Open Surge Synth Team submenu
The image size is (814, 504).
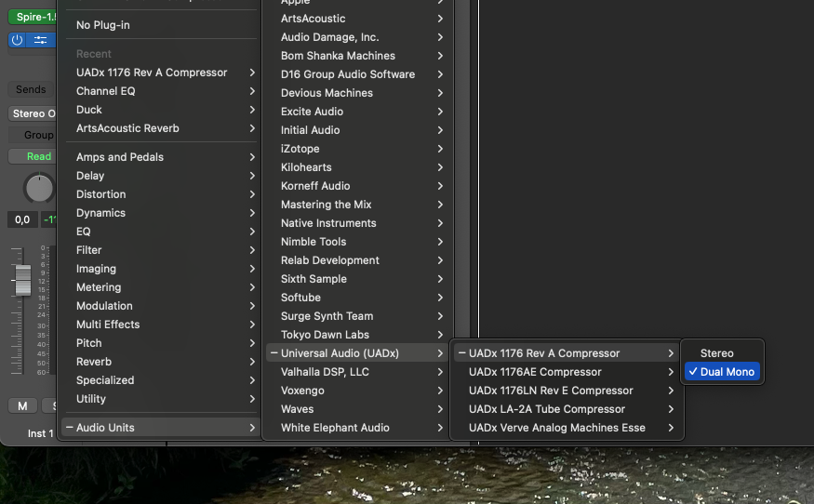pyautogui.click(x=357, y=316)
